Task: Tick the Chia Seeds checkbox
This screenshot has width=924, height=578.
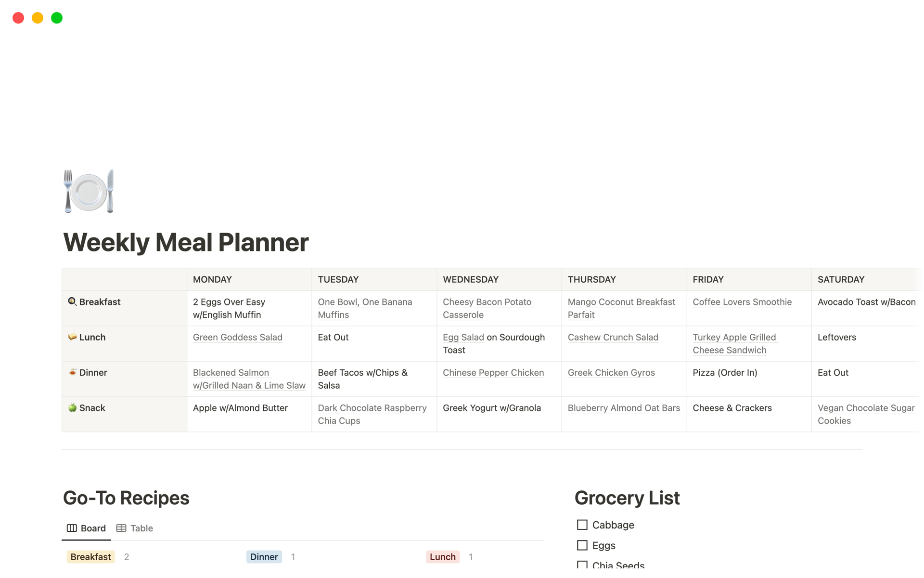Action: (x=582, y=565)
